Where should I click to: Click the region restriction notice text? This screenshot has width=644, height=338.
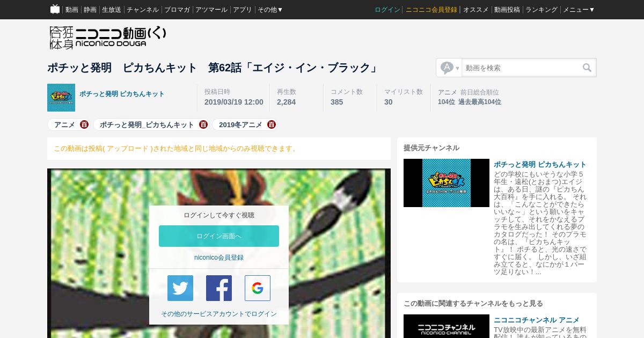[176, 149]
